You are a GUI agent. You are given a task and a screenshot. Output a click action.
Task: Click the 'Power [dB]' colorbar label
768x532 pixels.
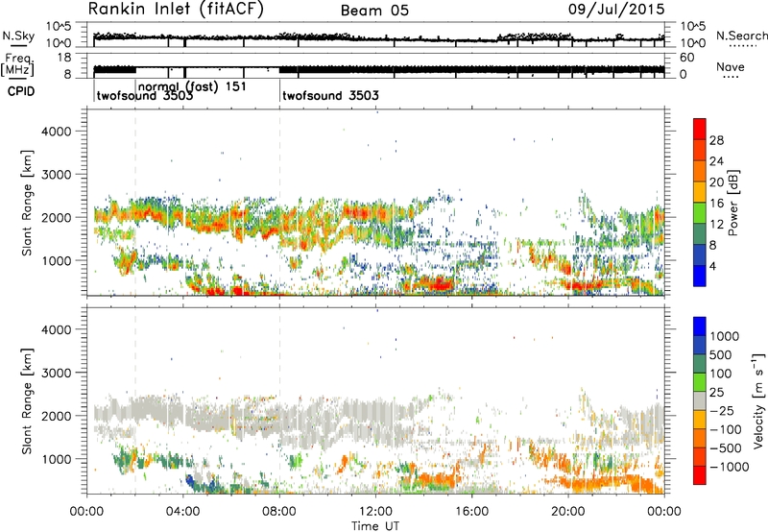tap(733, 203)
